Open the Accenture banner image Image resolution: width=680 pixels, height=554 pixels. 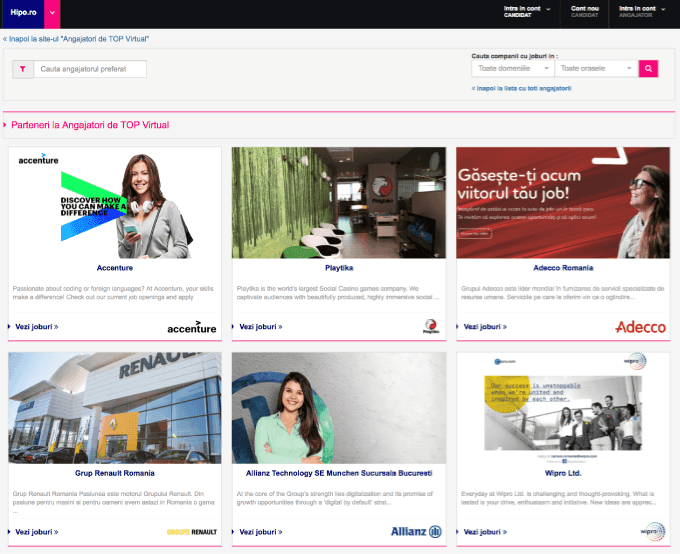tap(115, 203)
